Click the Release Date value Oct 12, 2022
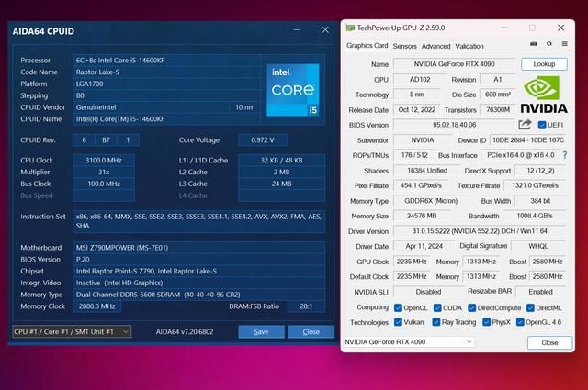This screenshot has height=390, width=588. click(416, 110)
